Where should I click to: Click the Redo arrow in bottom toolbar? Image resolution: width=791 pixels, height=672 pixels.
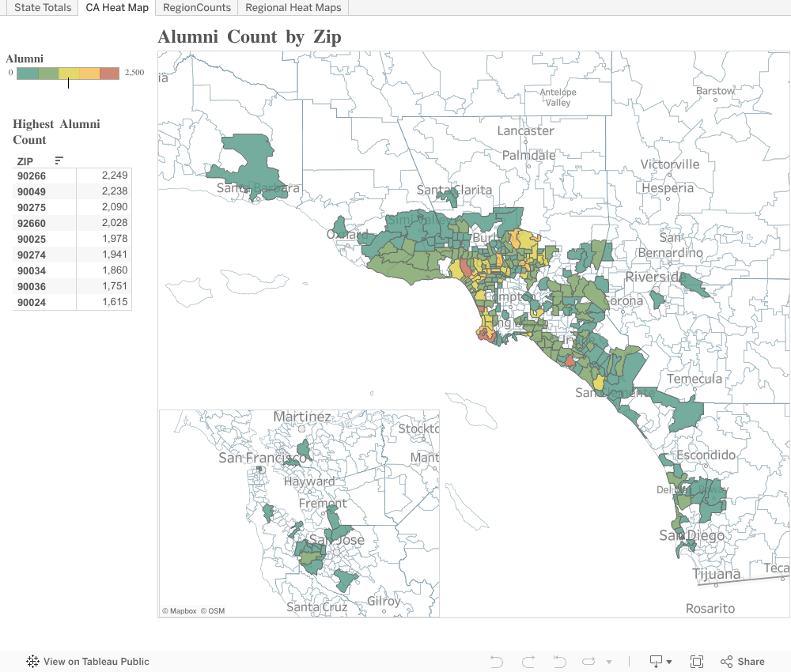click(528, 662)
